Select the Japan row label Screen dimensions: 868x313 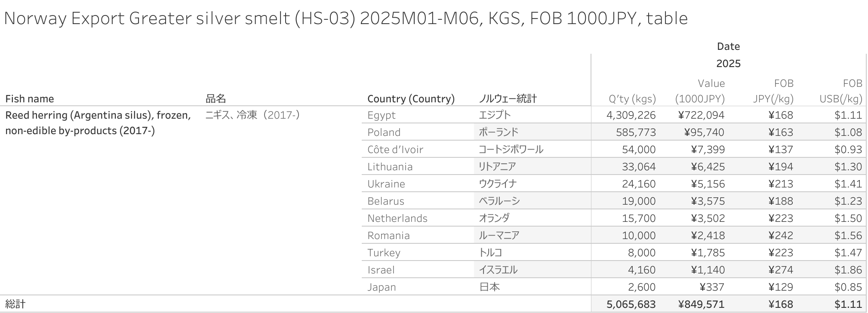click(x=382, y=287)
